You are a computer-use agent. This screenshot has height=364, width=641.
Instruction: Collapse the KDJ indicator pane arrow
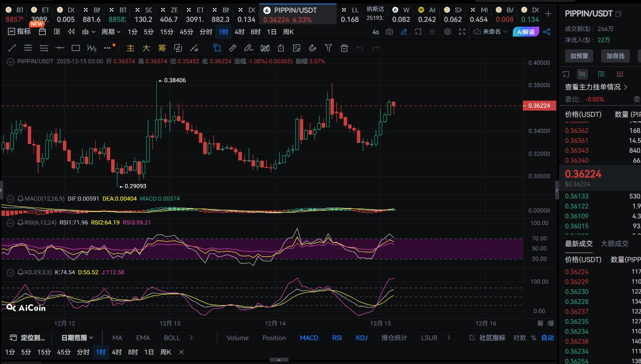(x=10, y=273)
